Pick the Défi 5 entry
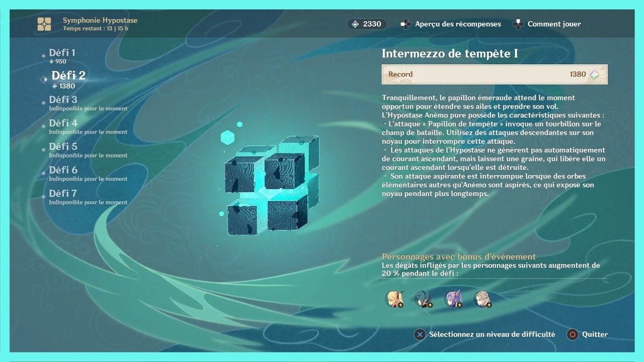This screenshot has height=362, width=644. pos(85,150)
